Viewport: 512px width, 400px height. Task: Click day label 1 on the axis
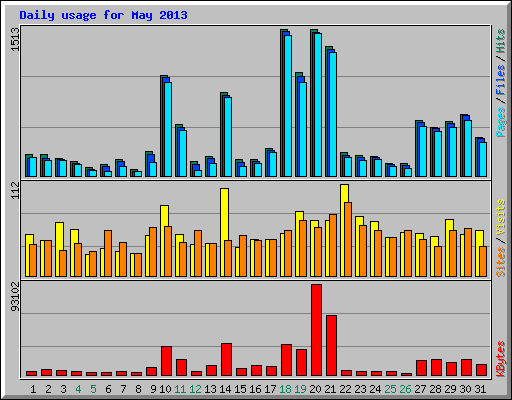(x=33, y=389)
